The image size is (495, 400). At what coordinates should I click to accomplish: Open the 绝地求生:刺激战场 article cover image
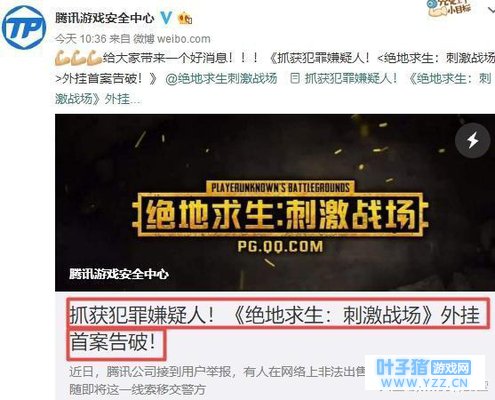[275, 203]
